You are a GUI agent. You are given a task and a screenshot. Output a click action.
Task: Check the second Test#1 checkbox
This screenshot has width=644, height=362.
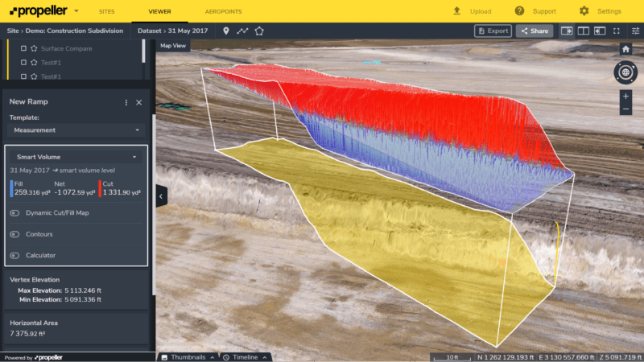(23, 76)
